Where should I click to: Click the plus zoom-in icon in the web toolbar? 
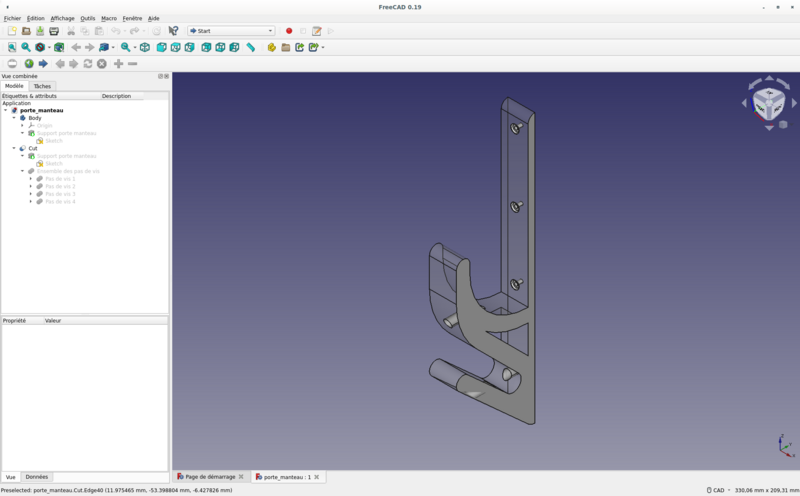pyautogui.click(x=118, y=64)
